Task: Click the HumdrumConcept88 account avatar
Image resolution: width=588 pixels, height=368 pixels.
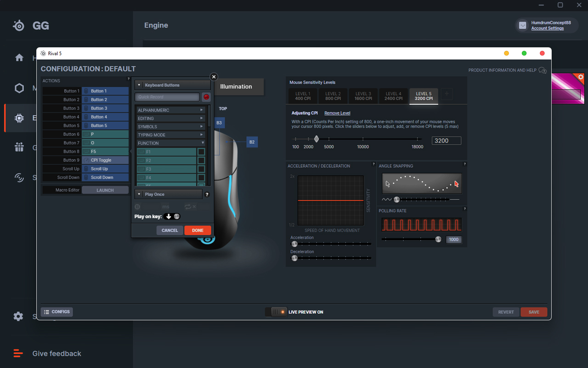Action: click(x=523, y=25)
